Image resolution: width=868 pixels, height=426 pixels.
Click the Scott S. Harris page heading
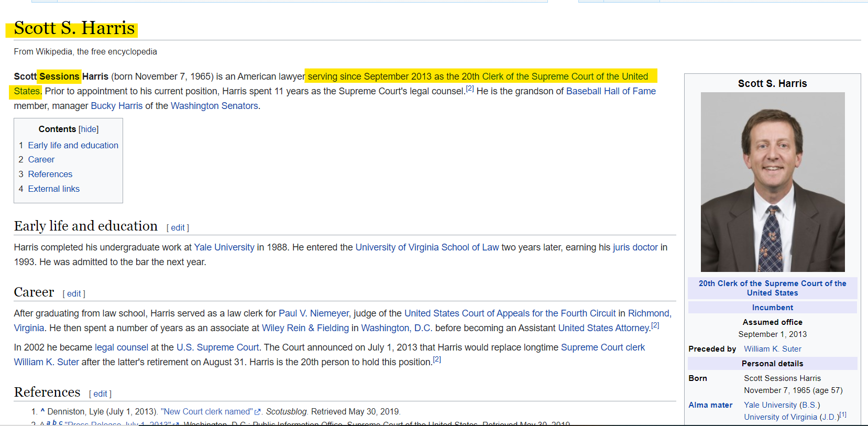(74, 28)
